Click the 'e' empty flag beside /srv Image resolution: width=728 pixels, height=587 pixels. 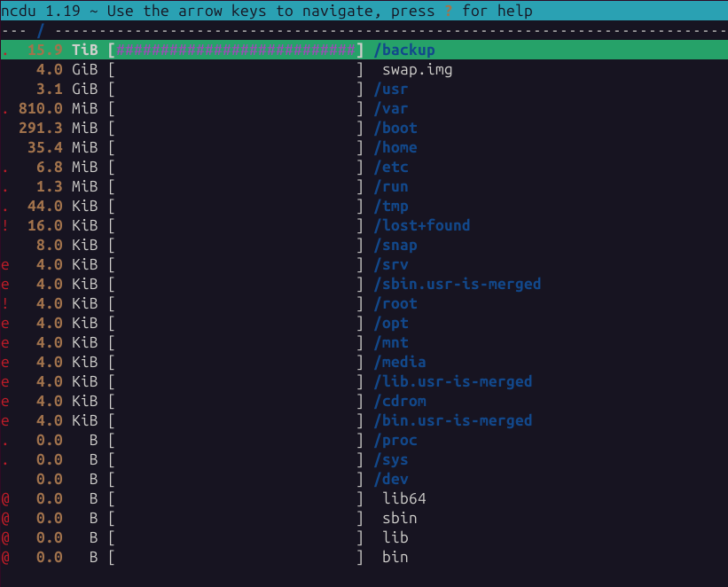click(5, 265)
